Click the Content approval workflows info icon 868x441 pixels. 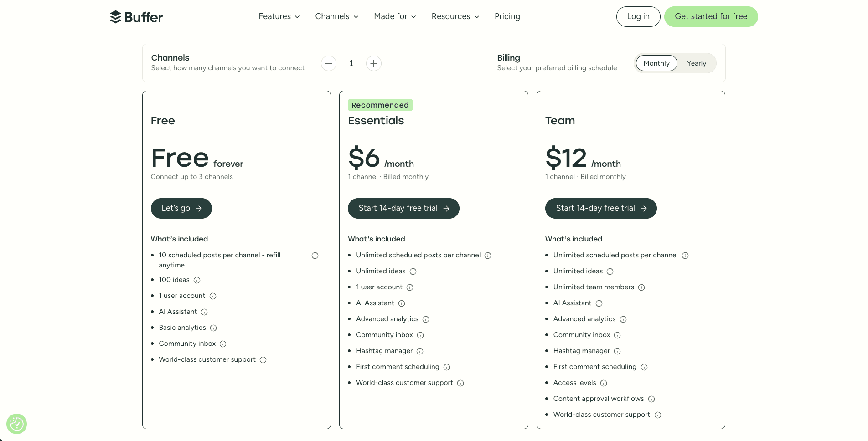652,399
